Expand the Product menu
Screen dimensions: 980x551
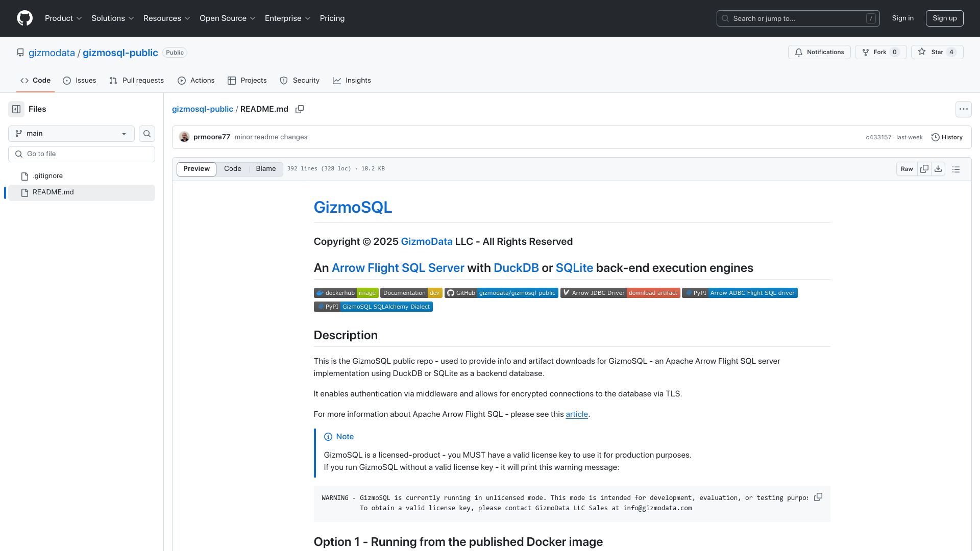click(x=63, y=18)
